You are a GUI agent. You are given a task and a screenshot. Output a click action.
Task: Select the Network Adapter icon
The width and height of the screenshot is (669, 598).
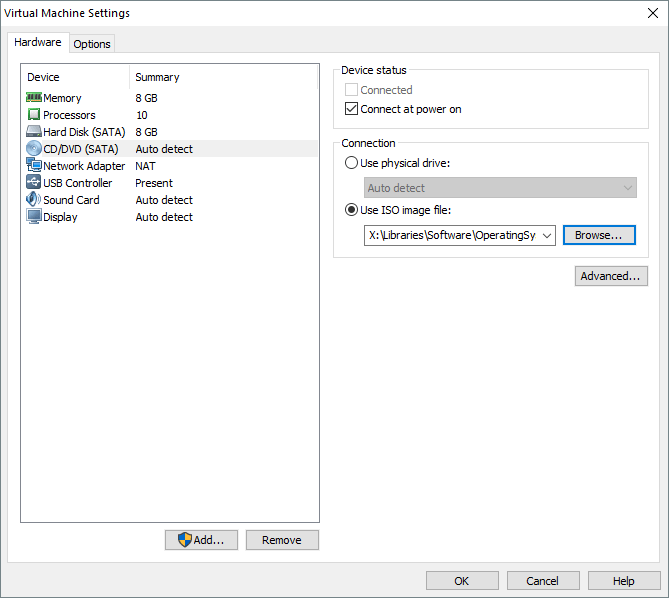(33, 166)
